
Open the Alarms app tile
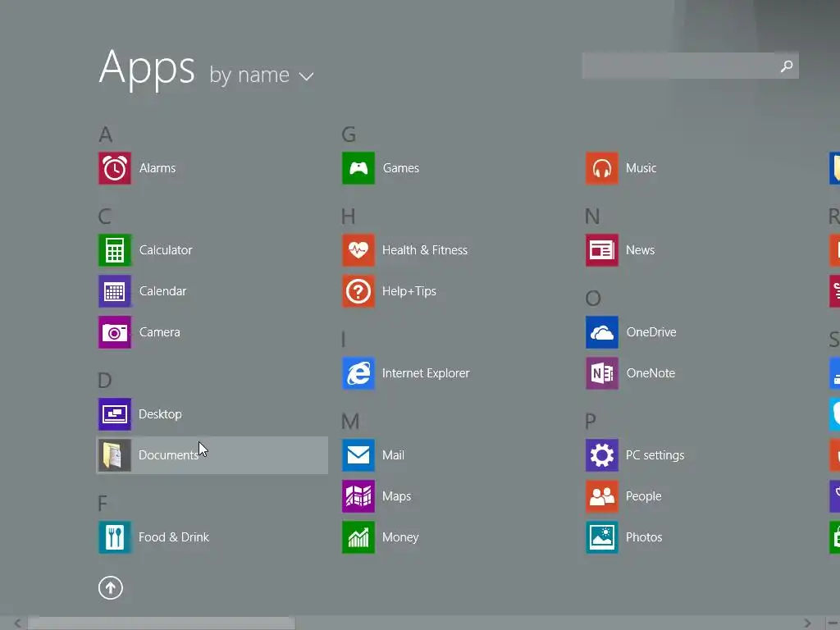click(x=115, y=168)
